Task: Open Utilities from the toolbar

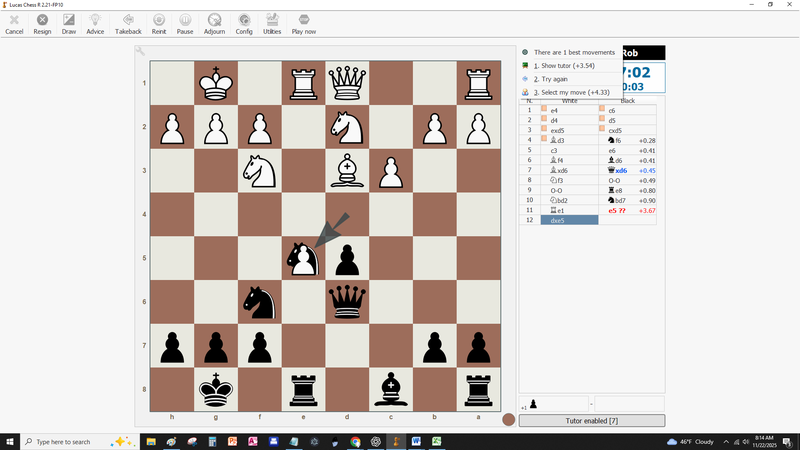Action: coord(272,23)
